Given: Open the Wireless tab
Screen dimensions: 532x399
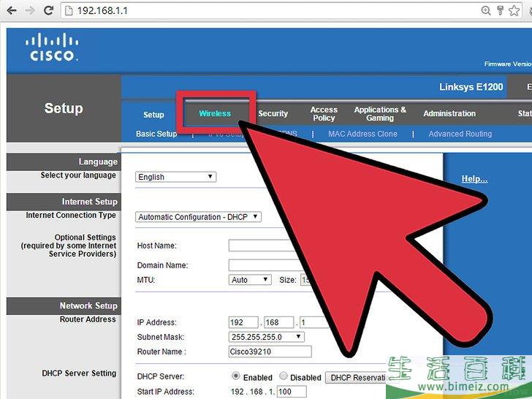Looking at the screenshot, I should pyautogui.click(x=215, y=113).
